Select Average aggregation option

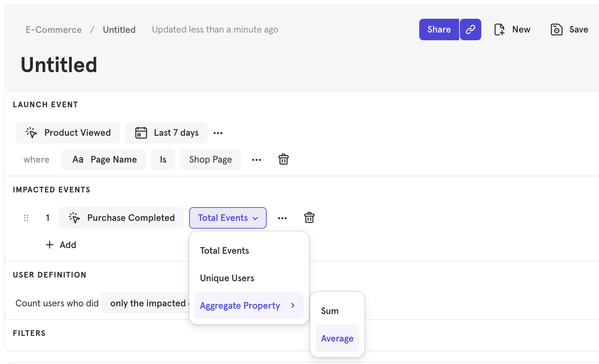(337, 338)
